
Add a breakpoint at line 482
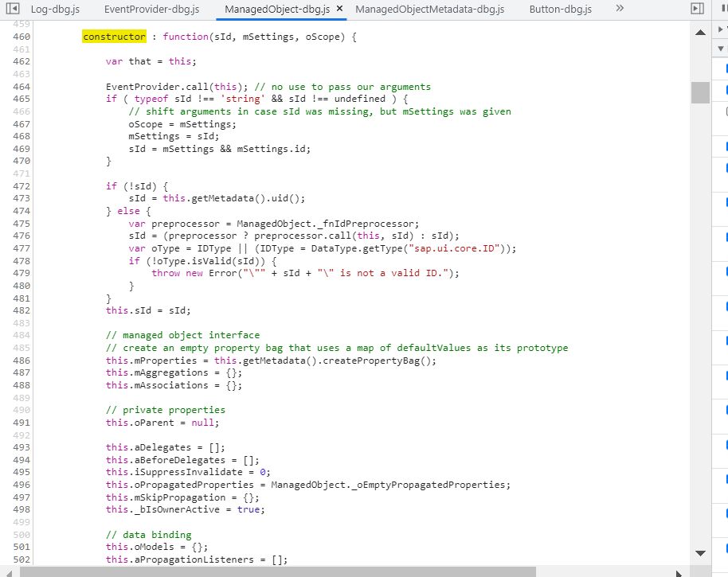[x=22, y=310]
